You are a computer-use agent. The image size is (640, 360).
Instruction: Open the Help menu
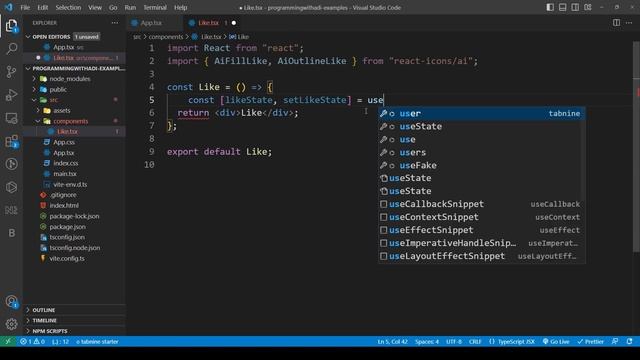(180, 7)
